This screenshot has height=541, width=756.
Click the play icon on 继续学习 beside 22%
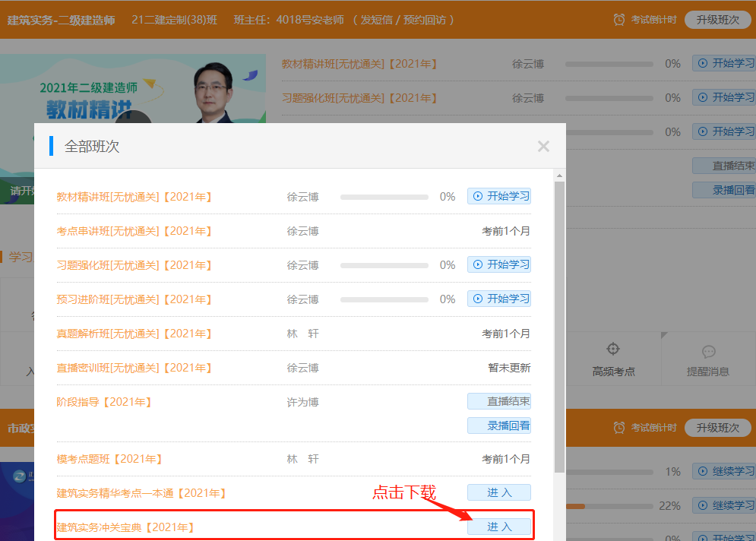(x=702, y=505)
